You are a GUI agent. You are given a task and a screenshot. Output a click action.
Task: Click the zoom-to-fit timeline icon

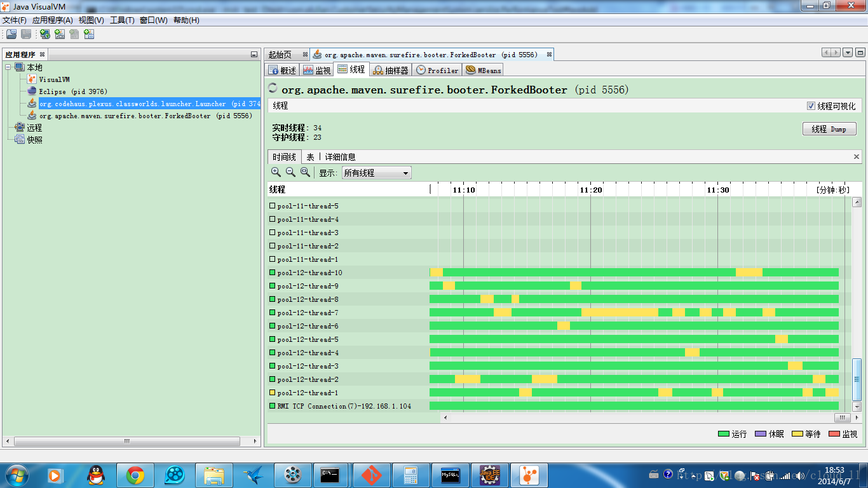[x=305, y=172]
